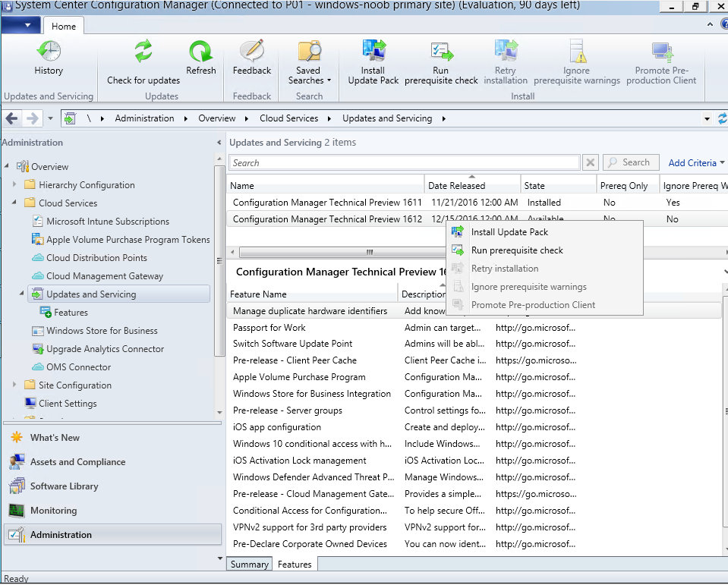Image resolution: width=728 pixels, height=585 pixels.
Task: Select the Passport for Work feature row
Action: click(474, 328)
